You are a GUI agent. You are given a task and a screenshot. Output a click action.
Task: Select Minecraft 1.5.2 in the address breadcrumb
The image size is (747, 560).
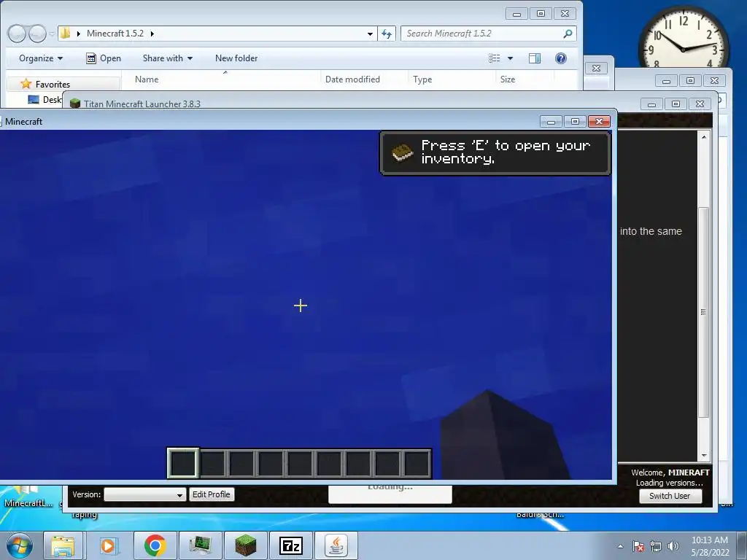point(115,34)
